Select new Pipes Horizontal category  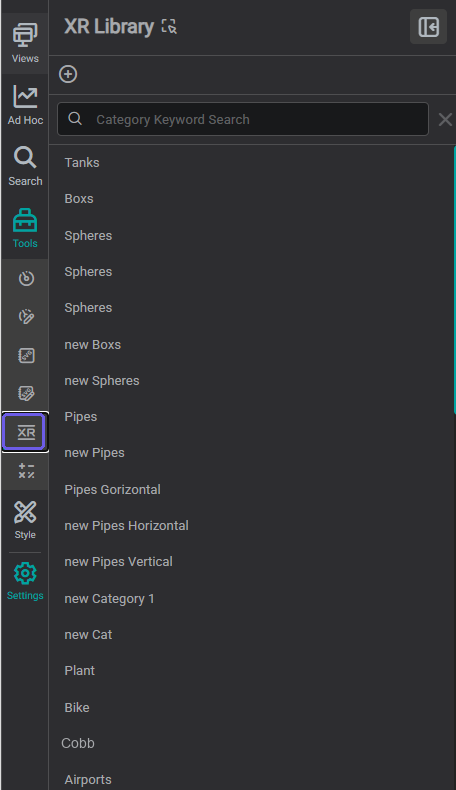(x=126, y=525)
